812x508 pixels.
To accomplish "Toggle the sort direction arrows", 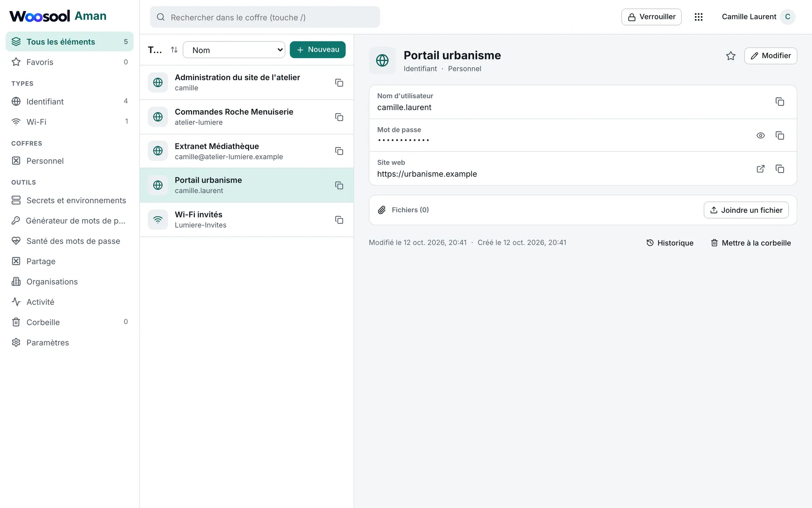I will [x=174, y=50].
